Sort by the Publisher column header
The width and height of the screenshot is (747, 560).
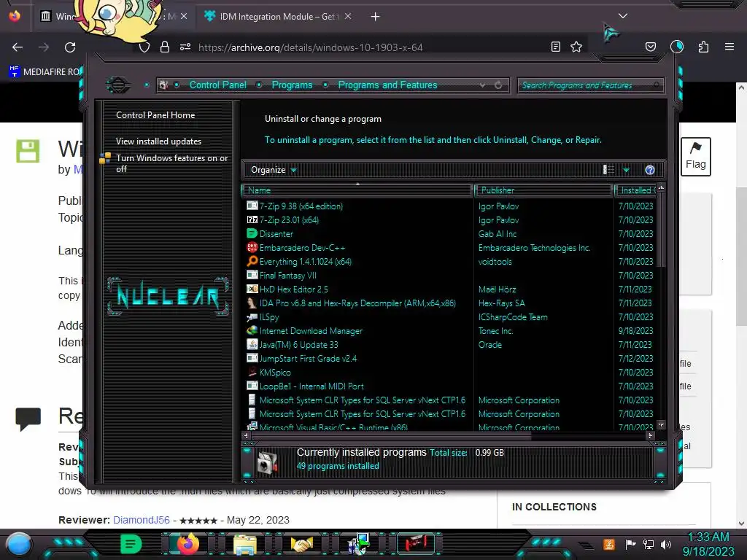[544, 190]
